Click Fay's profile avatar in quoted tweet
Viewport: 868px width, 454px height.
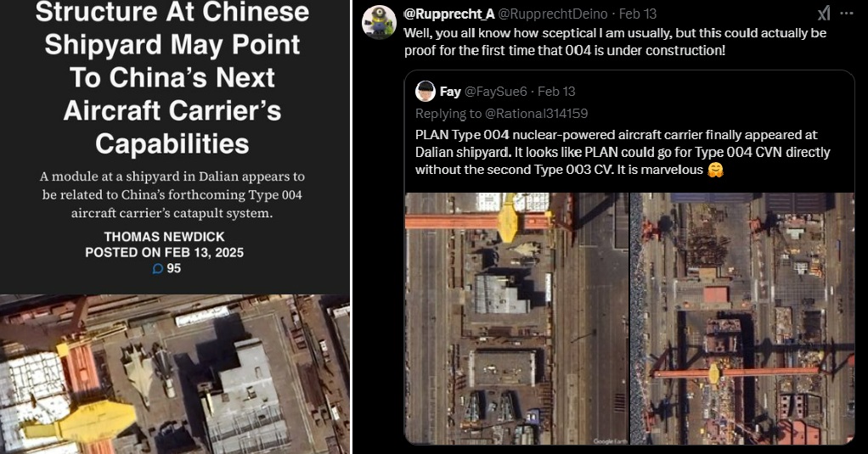point(426,92)
